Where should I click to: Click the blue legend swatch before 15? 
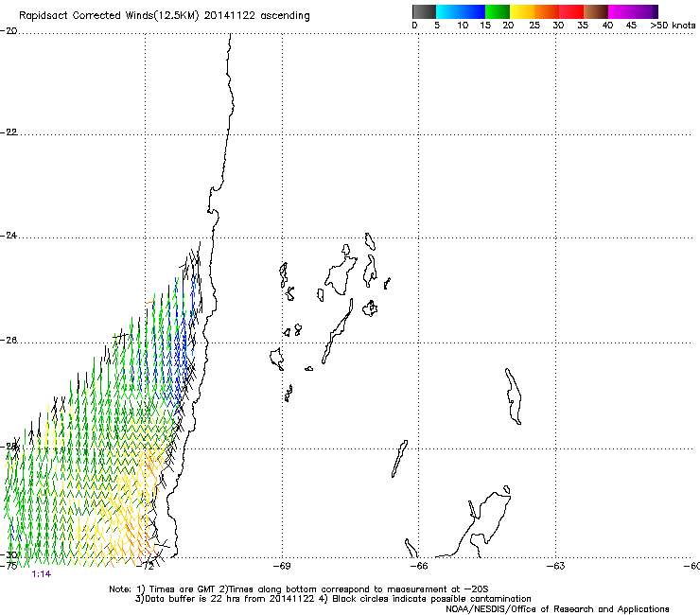473,11
